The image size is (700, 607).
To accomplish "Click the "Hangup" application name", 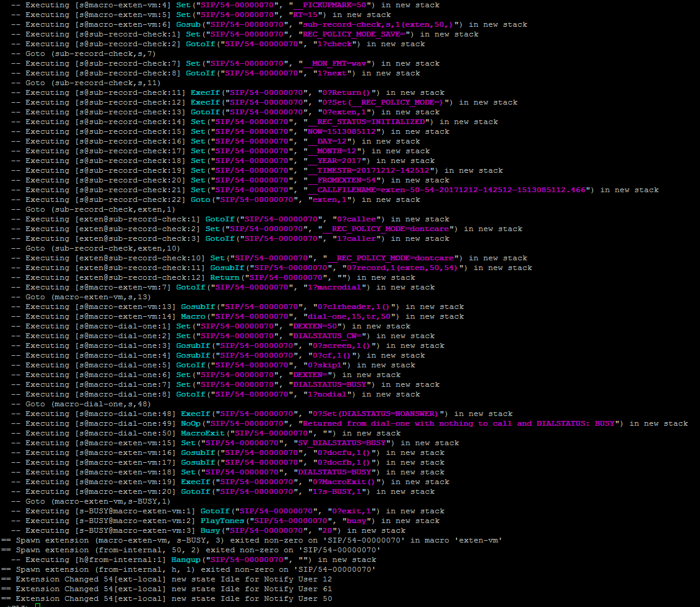I will click(186, 560).
